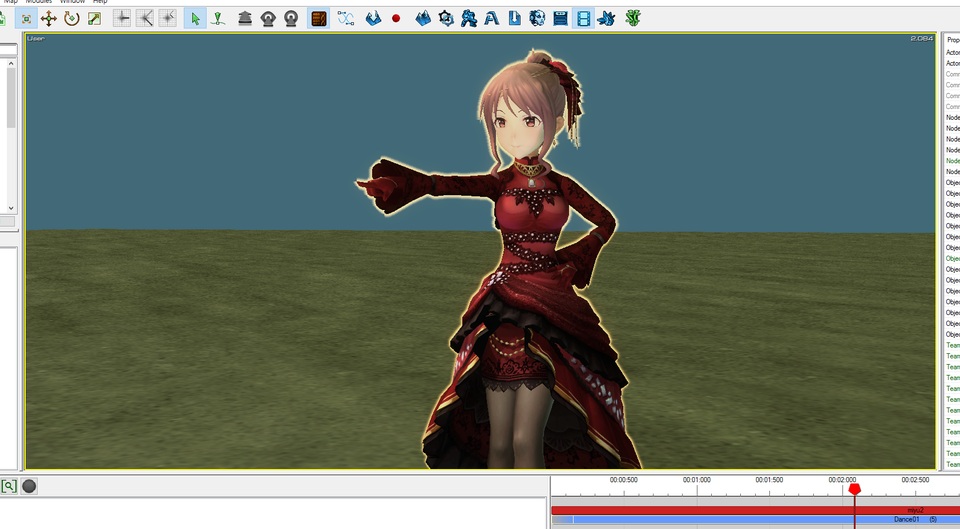Click the blue face head icon
Image resolution: width=960 pixels, height=529 pixels.
click(x=537, y=18)
